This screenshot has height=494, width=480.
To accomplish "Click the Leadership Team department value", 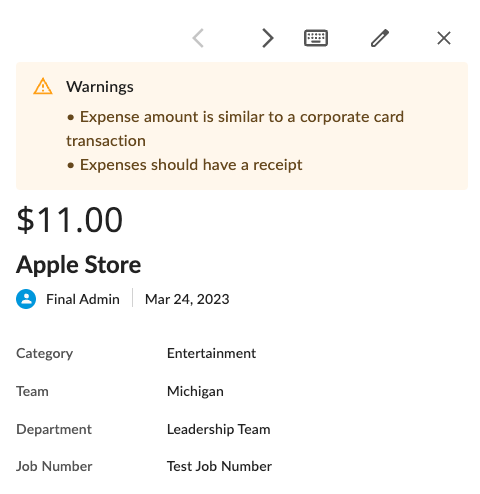I will (x=218, y=429).
